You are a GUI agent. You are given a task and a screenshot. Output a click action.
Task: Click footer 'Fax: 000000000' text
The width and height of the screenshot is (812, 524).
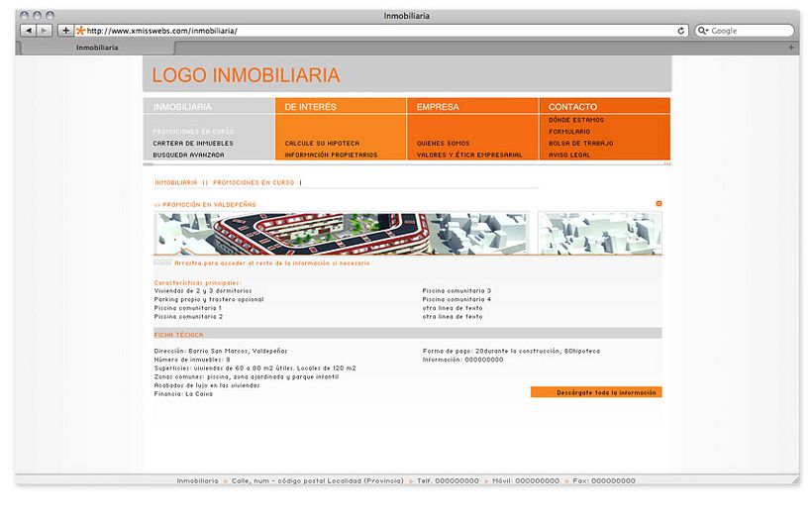click(x=604, y=480)
